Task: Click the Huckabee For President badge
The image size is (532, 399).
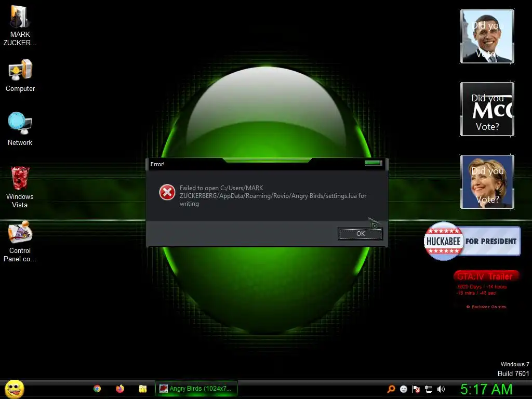Action: click(472, 241)
